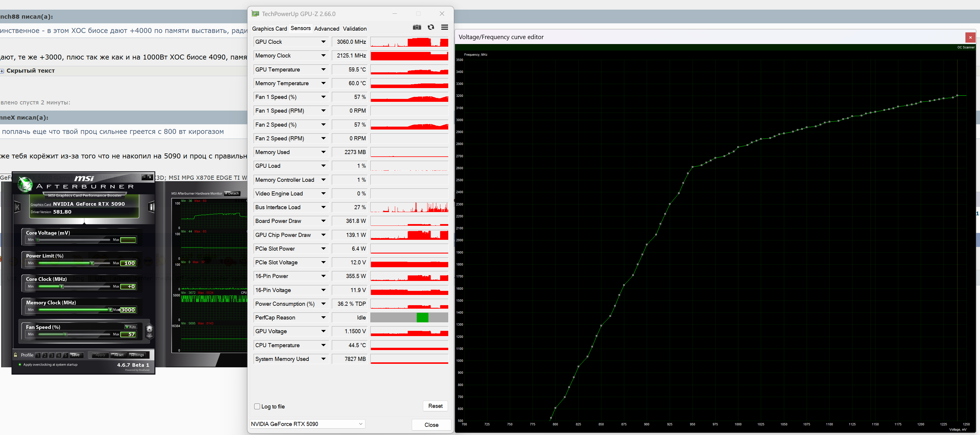Enable the Log to file checkbox
Viewport: 980px width, 435px height.
pyautogui.click(x=257, y=406)
